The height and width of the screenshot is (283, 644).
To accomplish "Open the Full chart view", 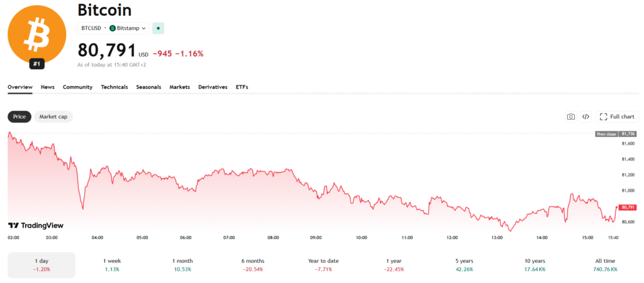I will [618, 116].
